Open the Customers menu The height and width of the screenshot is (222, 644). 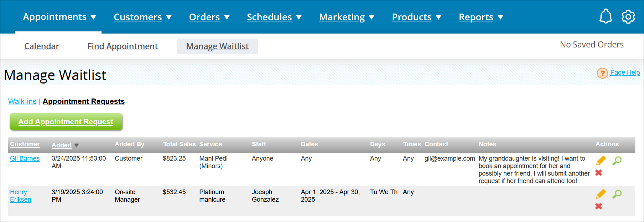coord(138,17)
